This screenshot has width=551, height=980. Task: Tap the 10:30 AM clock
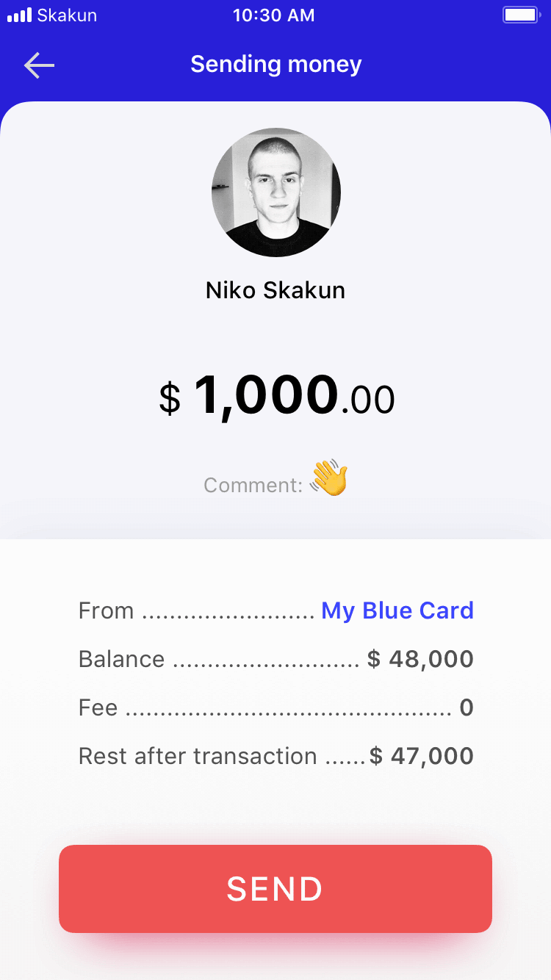coord(274,15)
